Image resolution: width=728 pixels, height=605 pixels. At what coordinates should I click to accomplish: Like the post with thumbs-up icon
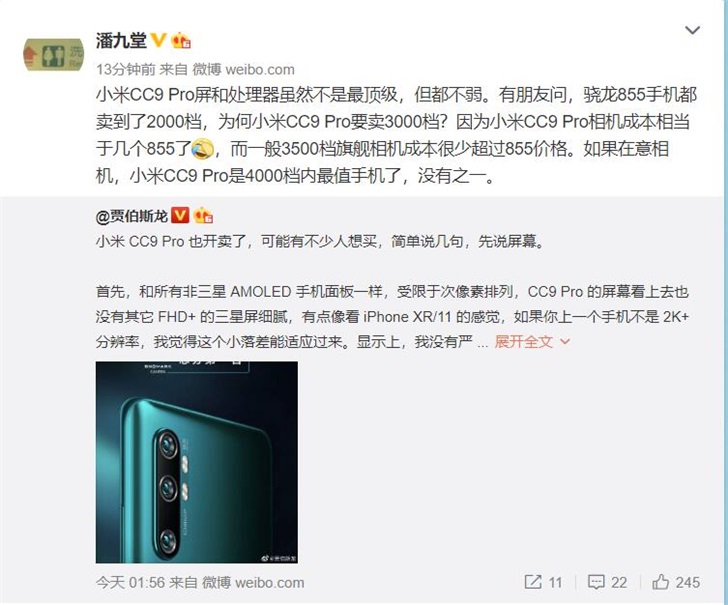pos(660,582)
